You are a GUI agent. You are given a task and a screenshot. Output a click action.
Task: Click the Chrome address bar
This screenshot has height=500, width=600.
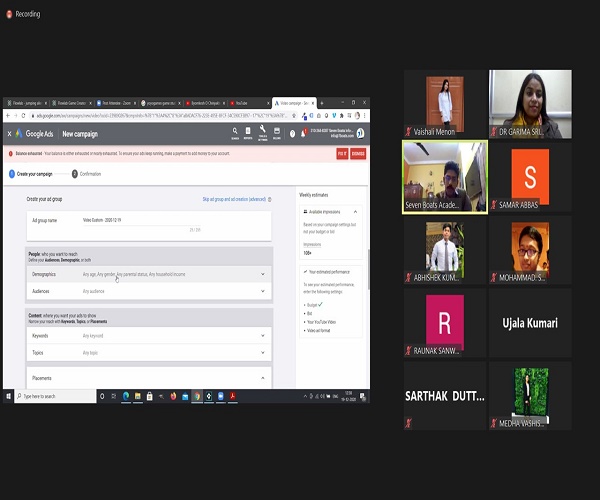[x=160, y=115]
